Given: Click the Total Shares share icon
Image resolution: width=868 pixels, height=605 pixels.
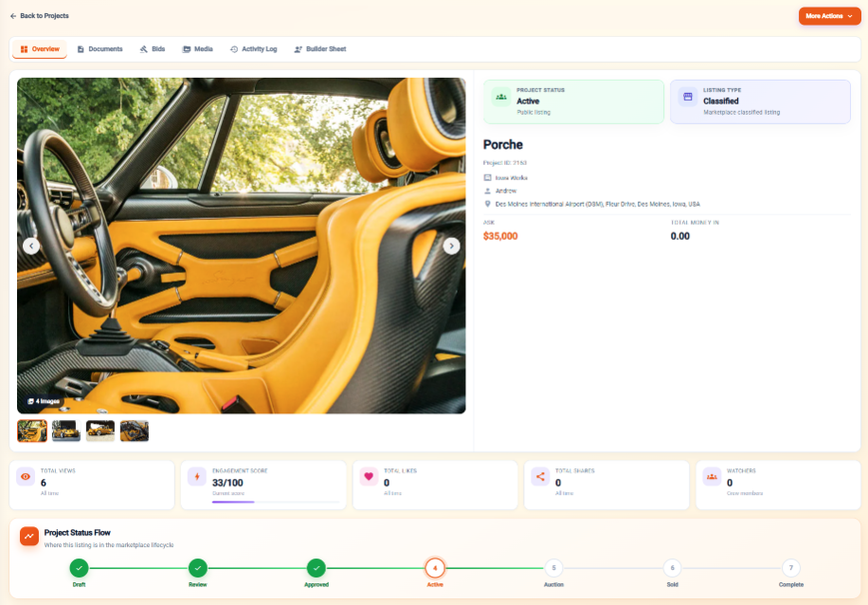Looking at the screenshot, I should (540, 476).
